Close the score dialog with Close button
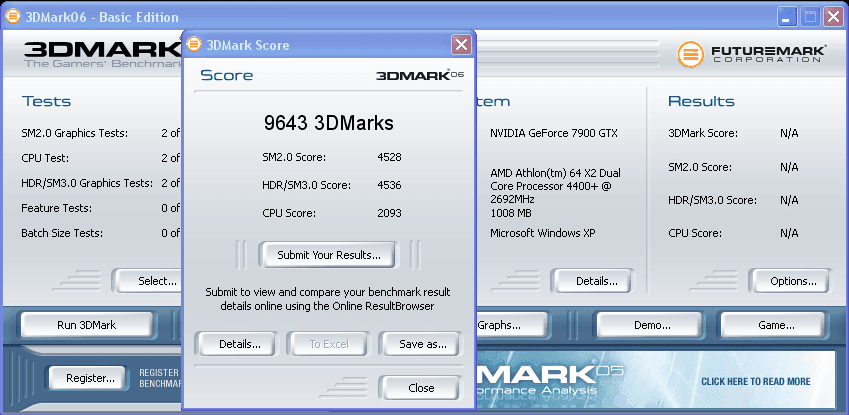This screenshot has height=415, width=849. [x=421, y=388]
